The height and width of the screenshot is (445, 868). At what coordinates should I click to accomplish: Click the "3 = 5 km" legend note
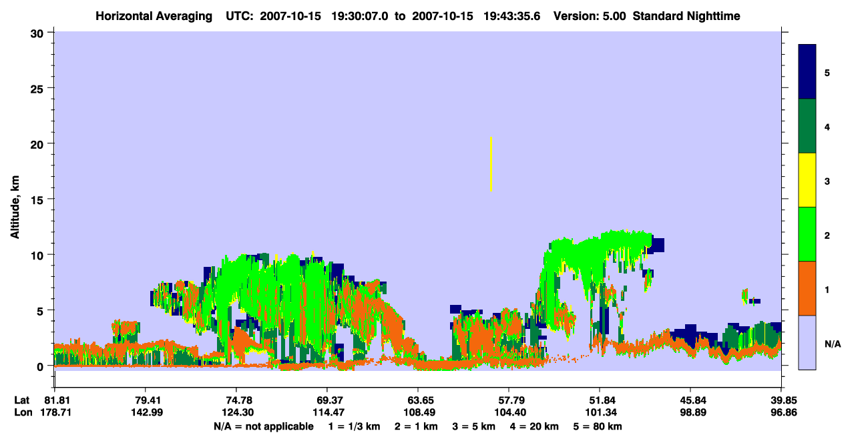473,426
